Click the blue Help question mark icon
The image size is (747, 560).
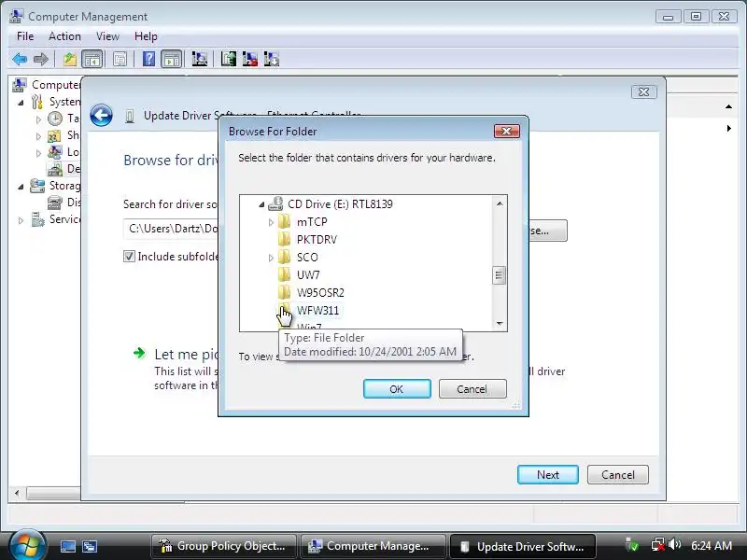click(148, 60)
